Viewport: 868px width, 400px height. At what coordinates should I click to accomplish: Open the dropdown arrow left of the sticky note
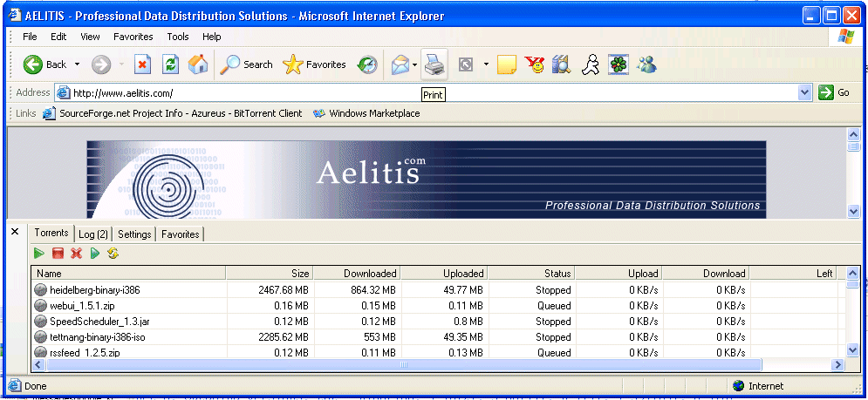[x=486, y=64]
